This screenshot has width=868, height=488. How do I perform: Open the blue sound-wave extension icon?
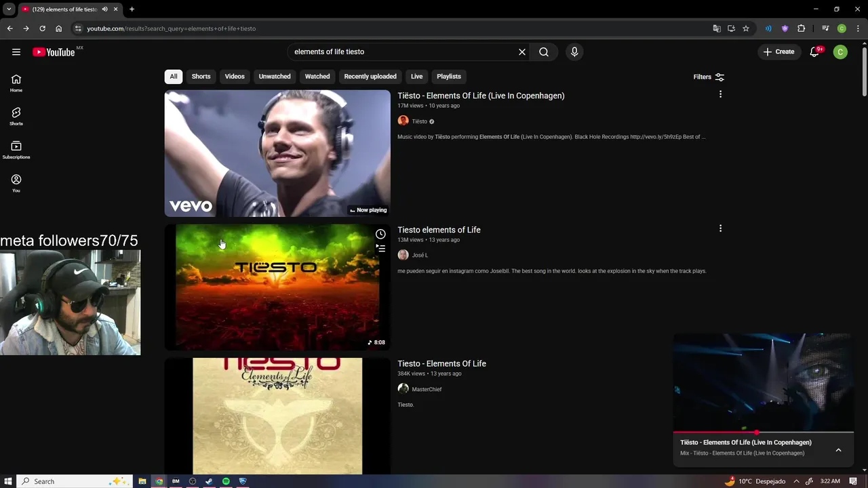pyautogui.click(x=768, y=28)
